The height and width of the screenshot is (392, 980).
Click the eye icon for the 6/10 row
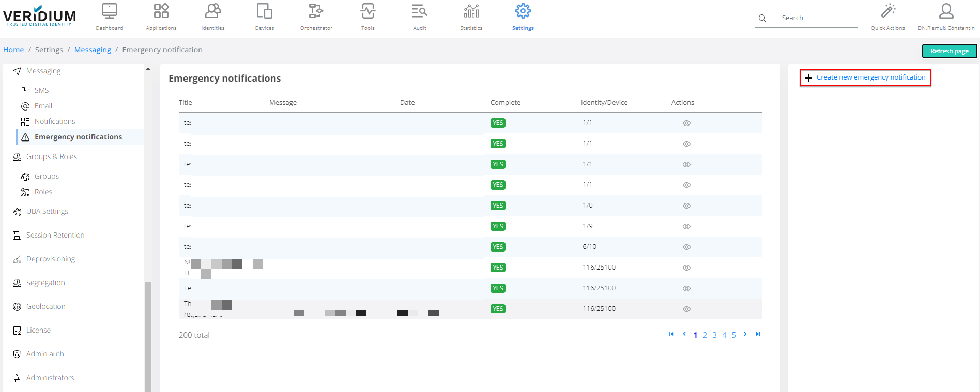686,247
